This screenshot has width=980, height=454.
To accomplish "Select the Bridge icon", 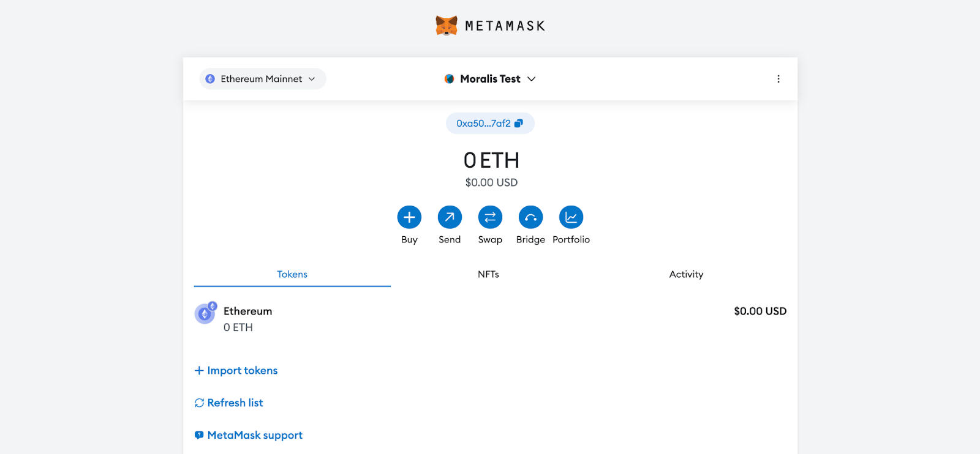I will 530,217.
